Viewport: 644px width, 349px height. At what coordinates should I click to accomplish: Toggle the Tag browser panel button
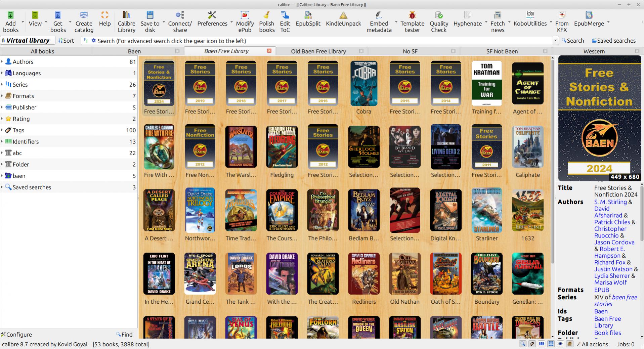coord(532,344)
